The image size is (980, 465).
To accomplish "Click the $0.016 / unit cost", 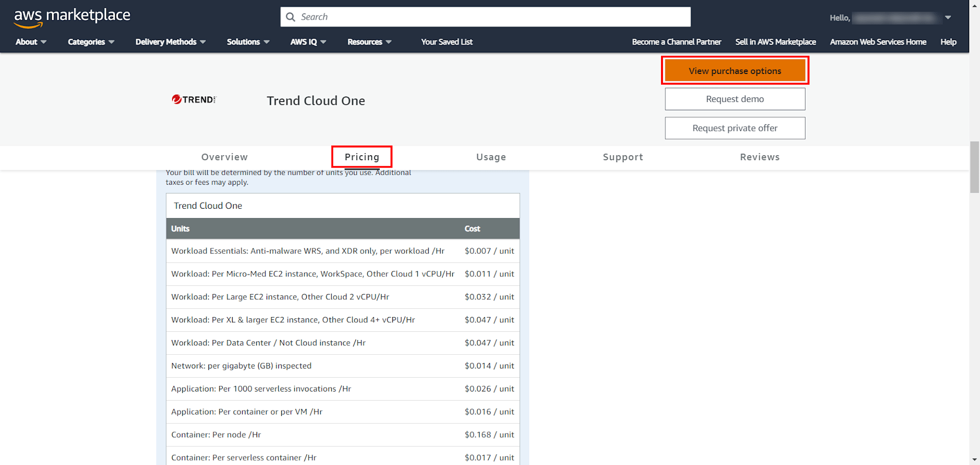I will click(x=490, y=412).
